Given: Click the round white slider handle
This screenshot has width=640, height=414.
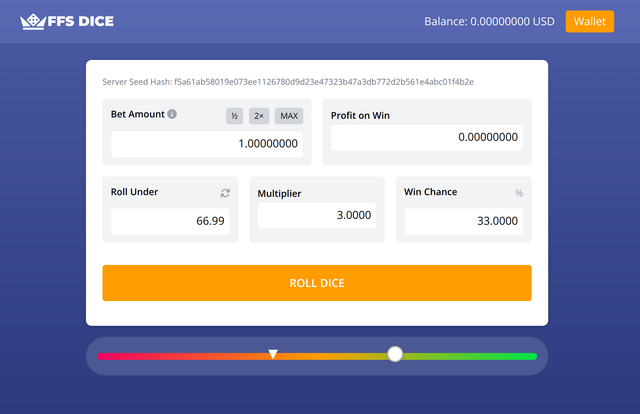Looking at the screenshot, I should click(395, 354).
